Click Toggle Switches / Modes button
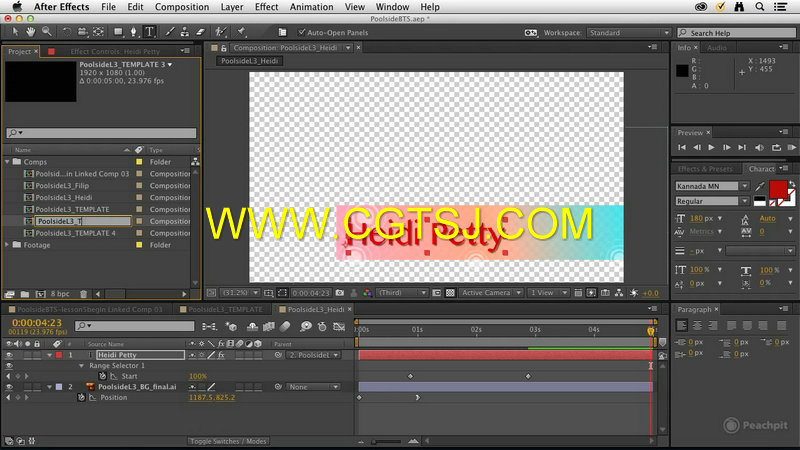This screenshot has height=450, width=800. click(228, 441)
